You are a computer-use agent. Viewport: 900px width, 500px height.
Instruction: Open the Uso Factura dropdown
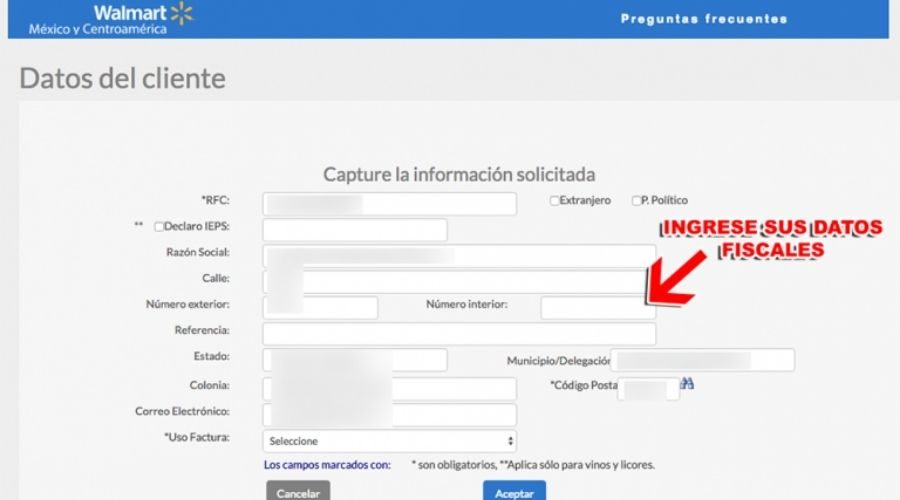[389, 441]
